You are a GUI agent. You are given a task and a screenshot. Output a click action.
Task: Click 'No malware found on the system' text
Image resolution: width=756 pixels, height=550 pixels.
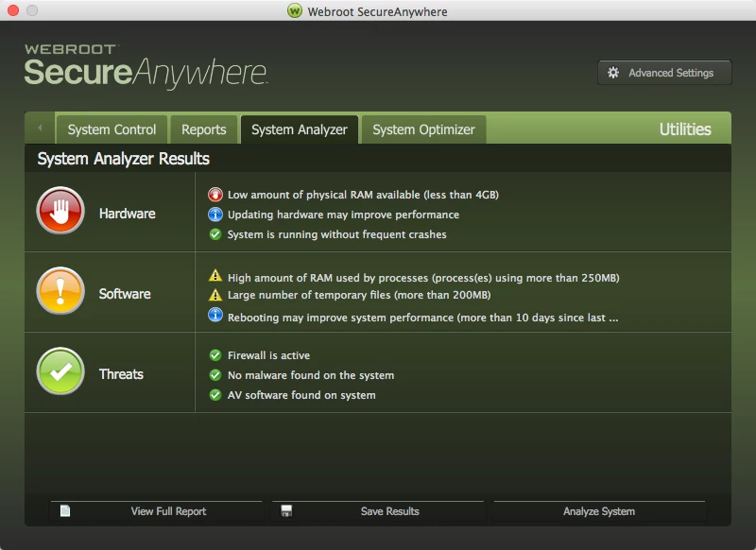(x=311, y=375)
